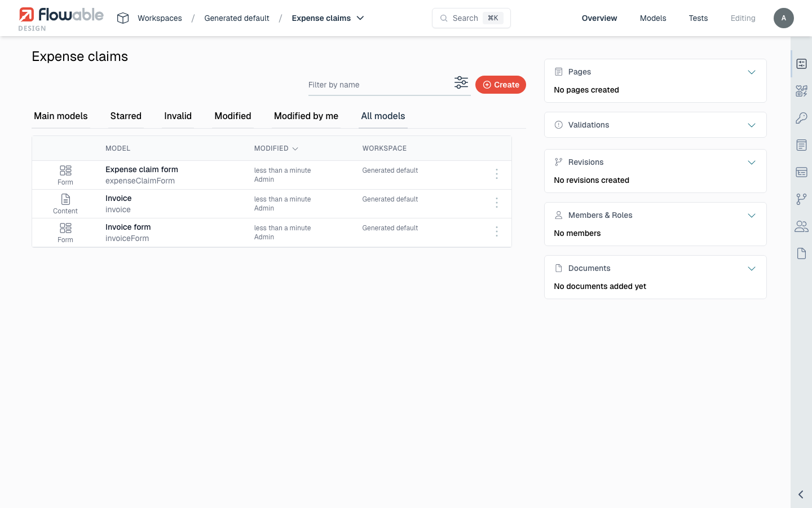Click the invoiceForm key text
This screenshot has height=508, width=812.
127,238
